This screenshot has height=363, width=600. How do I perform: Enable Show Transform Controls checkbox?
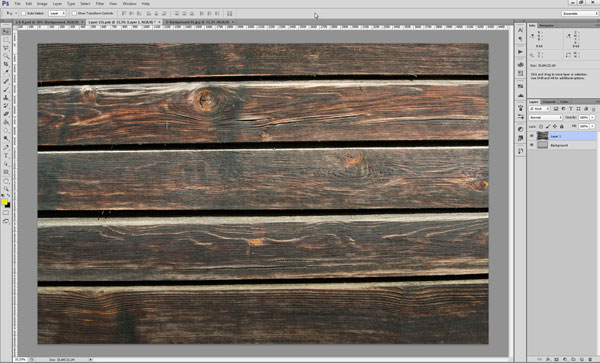point(74,13)
